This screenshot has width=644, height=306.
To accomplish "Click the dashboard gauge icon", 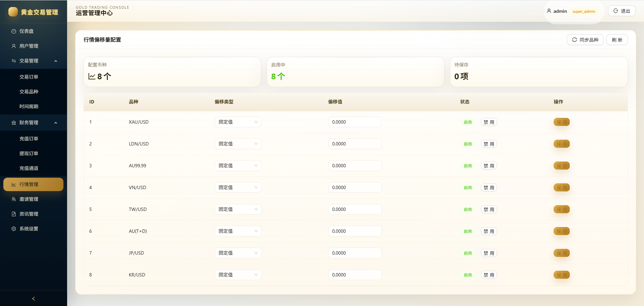I will click(x=14, y=31).
